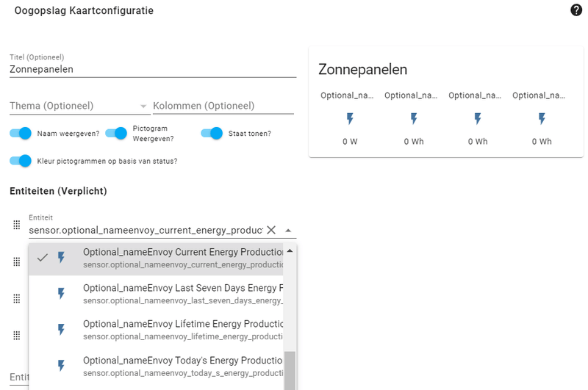Image resolution: width=588 pixels, height=390 pixels.
Task: Click the Titel field containing Zonnepanelen
Action: [152, 69]
